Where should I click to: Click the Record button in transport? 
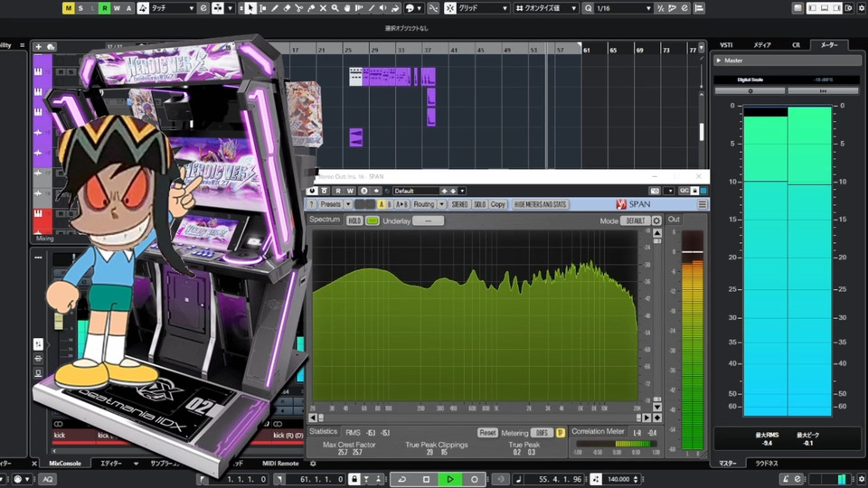tap(474, 479)
